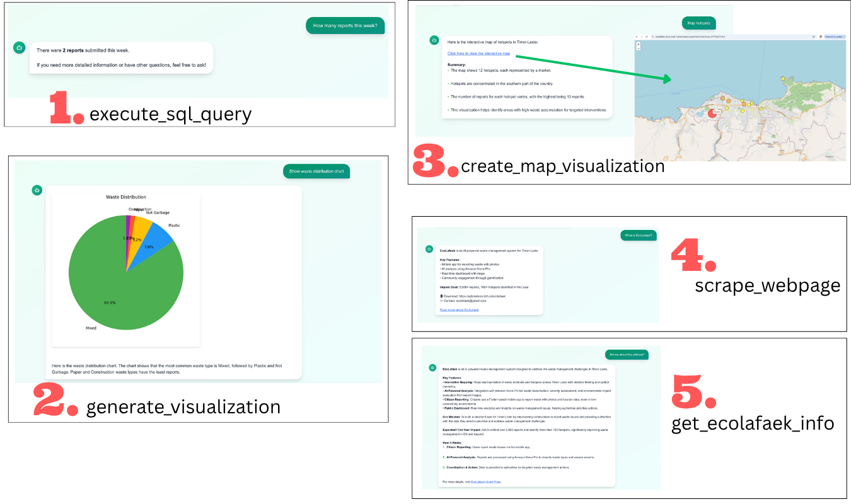Viewport: 851px width, 504px height.
Task: Click the browser back arrow above the map
Action: (x=637, y=37)
